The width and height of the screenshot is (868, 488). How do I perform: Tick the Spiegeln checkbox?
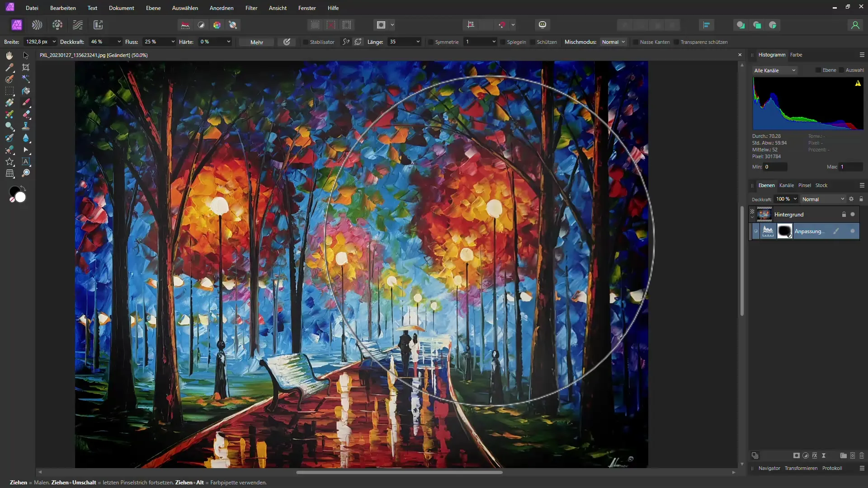point(503,42)
